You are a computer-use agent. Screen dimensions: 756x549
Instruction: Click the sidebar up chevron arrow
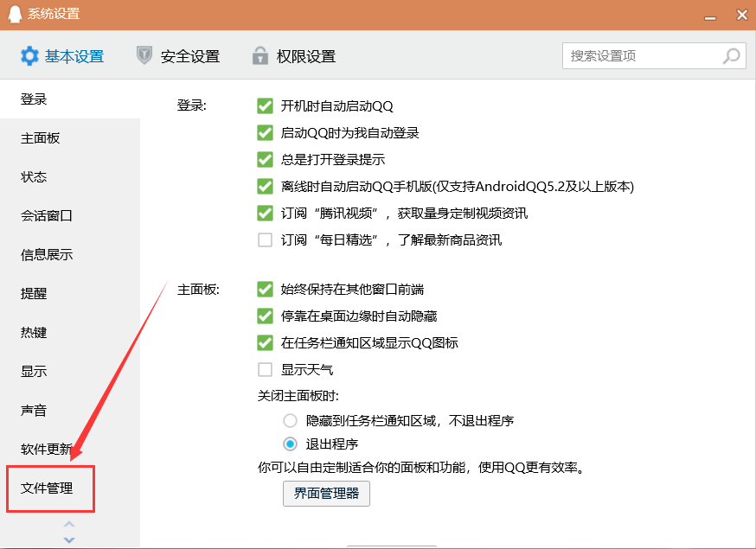pyautogui.click(x=69, y=524)
